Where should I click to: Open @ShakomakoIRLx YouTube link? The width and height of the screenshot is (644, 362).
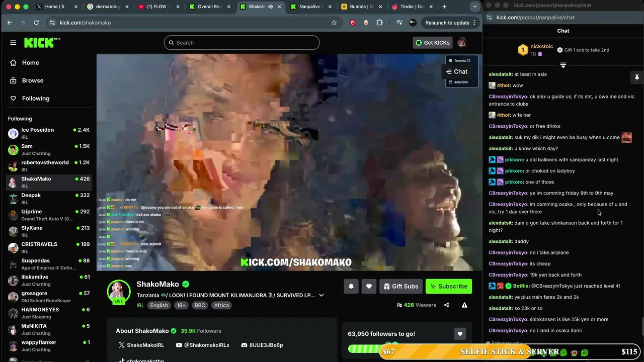pos(203,345)
